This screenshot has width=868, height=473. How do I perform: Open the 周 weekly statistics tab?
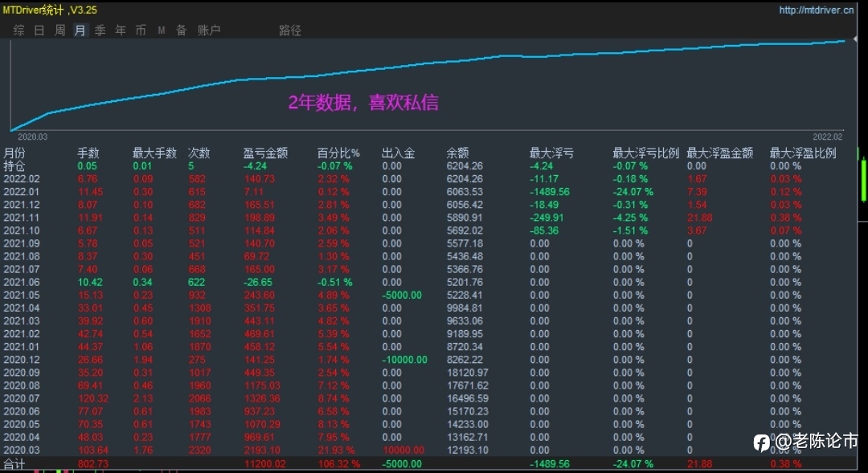click(x=59, y=31)
